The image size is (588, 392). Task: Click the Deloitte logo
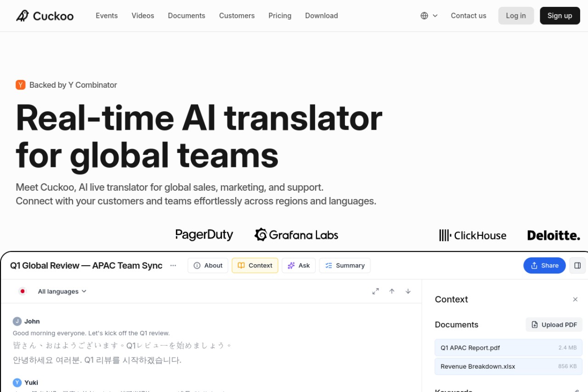(x=554, y=235)
